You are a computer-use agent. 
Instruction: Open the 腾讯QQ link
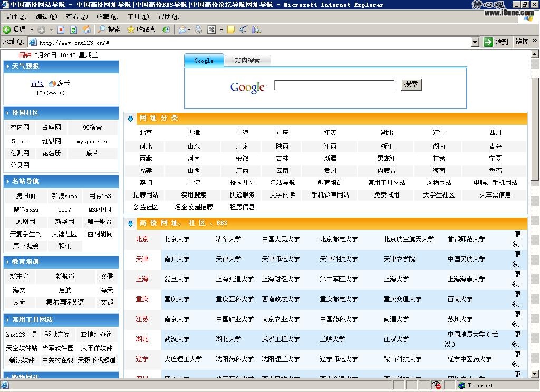click(25, 196)
